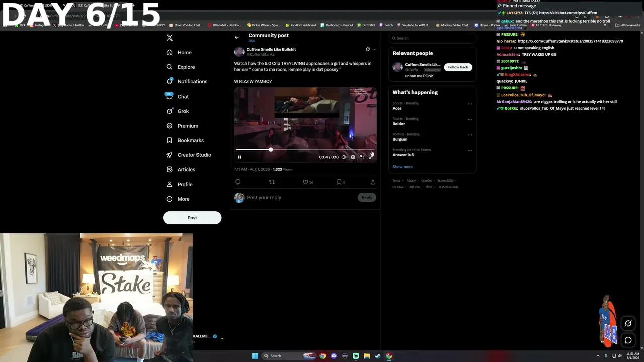Open the account options dots near KALLME

pyautogui.click(x=222, y=338)
